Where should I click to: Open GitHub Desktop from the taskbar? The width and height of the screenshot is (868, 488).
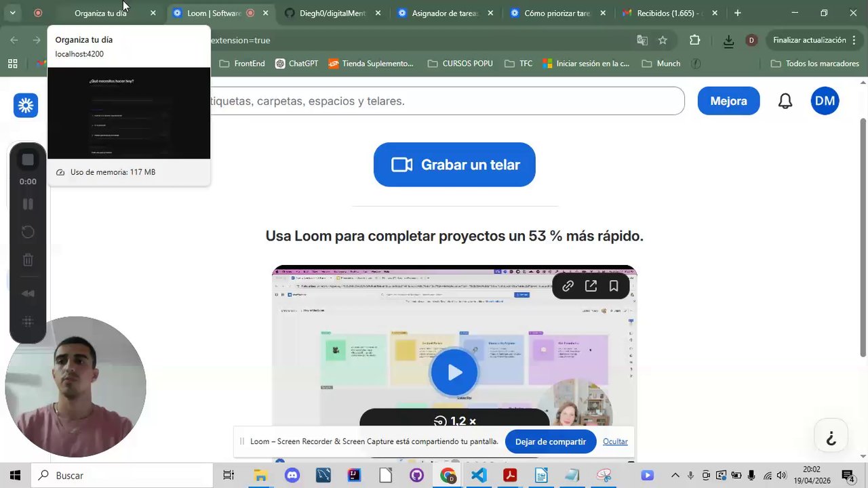[416, 475]
